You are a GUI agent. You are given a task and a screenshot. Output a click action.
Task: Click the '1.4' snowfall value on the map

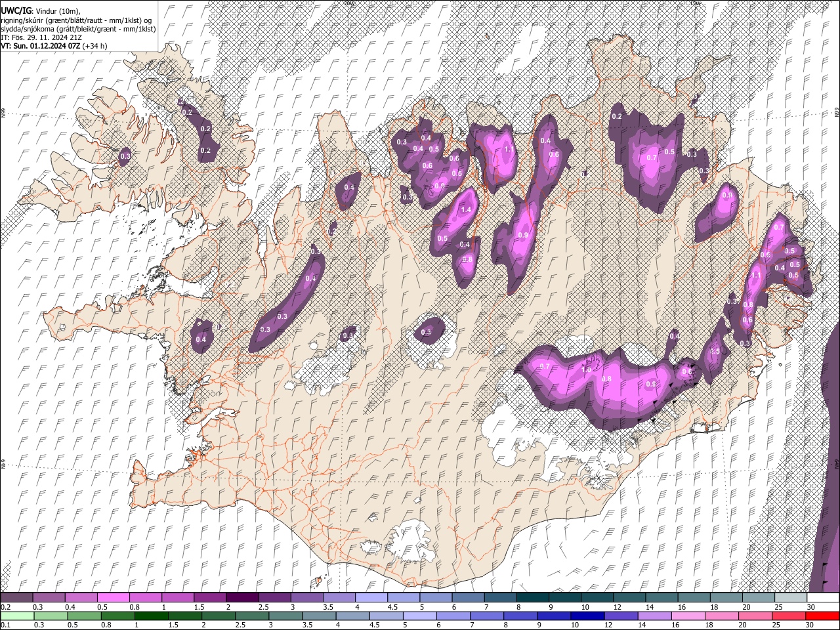coord(467,209)
